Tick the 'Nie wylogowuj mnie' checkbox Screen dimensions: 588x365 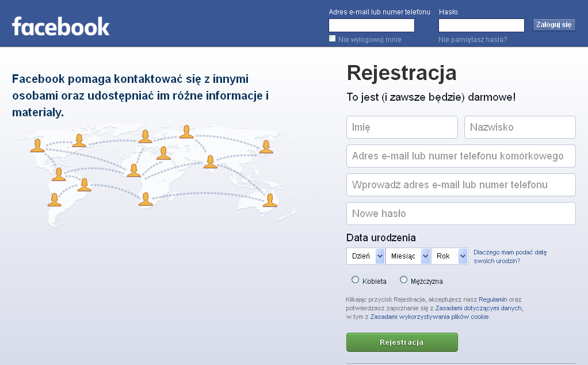coord(332,39)
